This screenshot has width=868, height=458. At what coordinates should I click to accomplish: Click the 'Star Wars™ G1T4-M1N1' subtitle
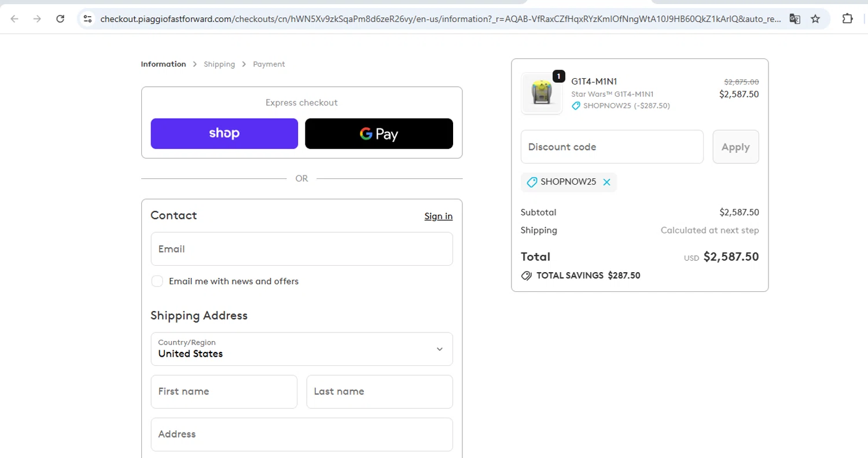pos(613,94)
